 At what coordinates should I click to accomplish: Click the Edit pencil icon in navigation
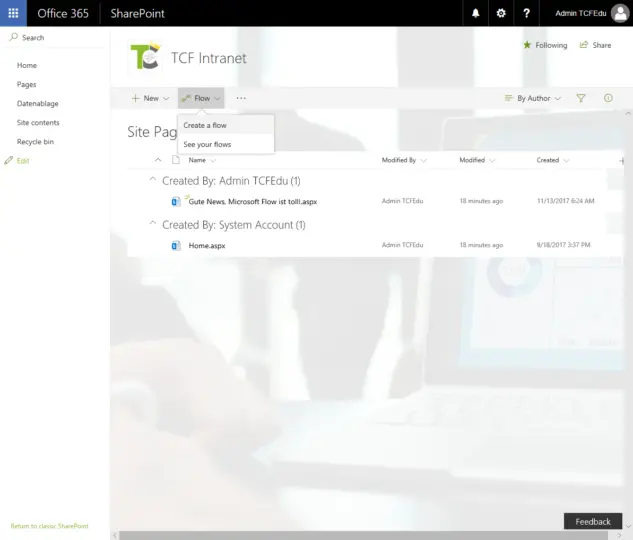[x=8, y=161]
